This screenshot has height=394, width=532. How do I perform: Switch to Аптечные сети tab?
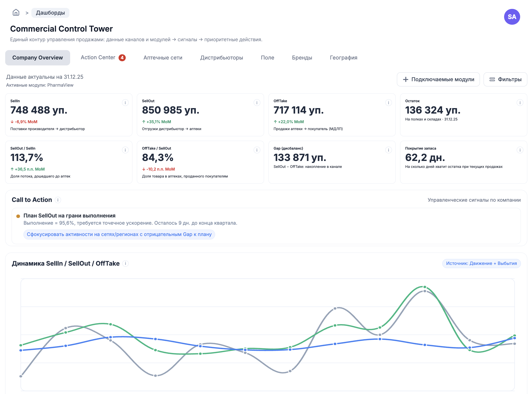[163, 58]
